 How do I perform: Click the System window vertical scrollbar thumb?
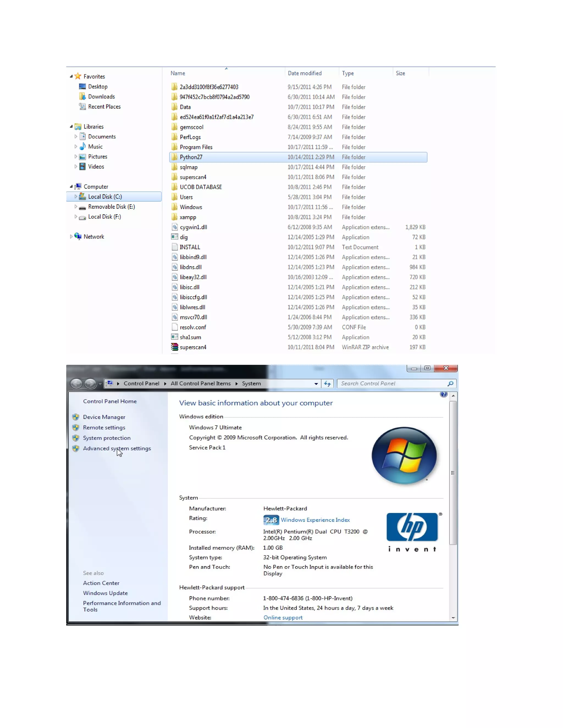453,473
